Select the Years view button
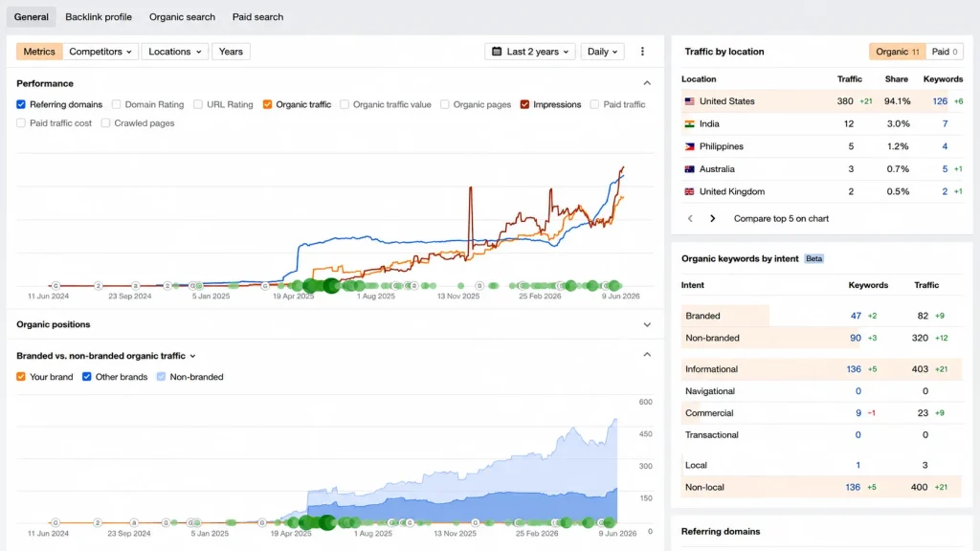 point(231,52)
